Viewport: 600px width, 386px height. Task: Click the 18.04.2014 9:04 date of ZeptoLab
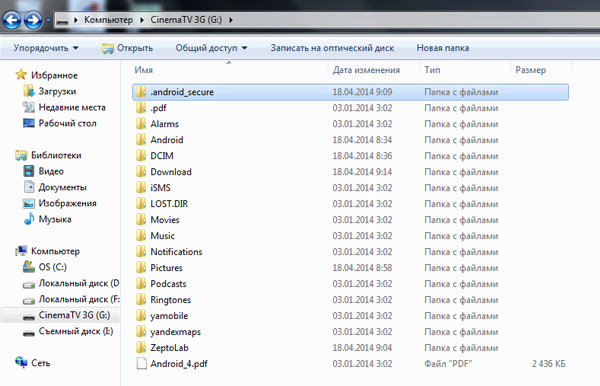[x=362, y=348]
